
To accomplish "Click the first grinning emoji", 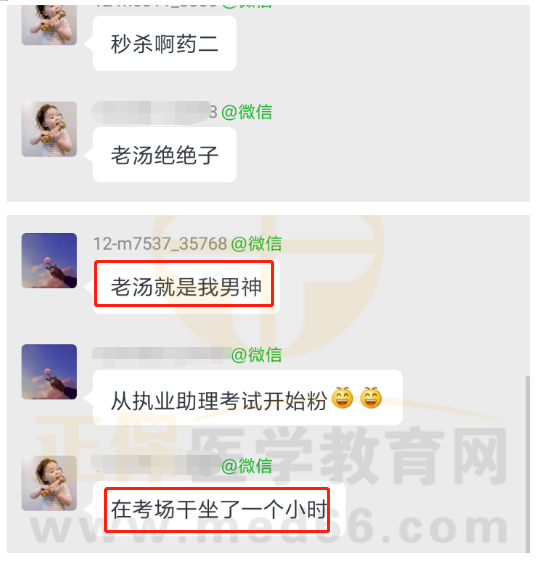I will (343, 397).
